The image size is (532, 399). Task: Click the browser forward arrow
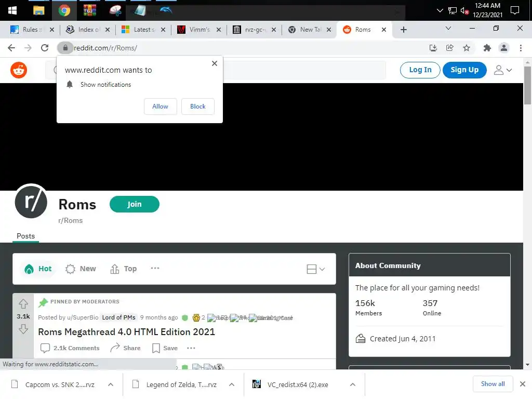[28, 48]
